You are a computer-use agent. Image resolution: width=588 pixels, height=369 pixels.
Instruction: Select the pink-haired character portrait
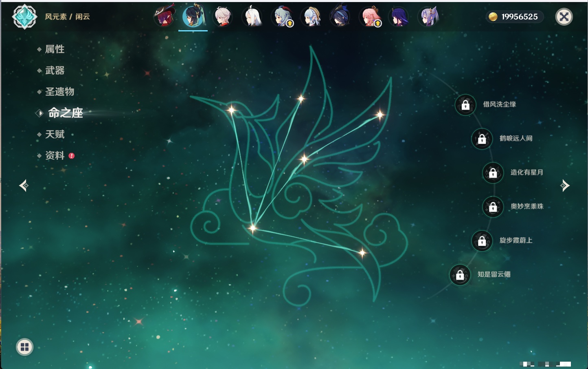[370, 17]
